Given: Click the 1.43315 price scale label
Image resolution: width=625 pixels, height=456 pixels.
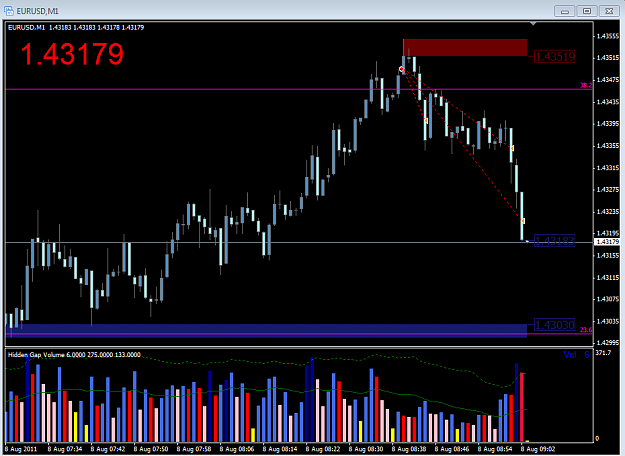Looking at the screenshot, I should click(x=608, y=168).
